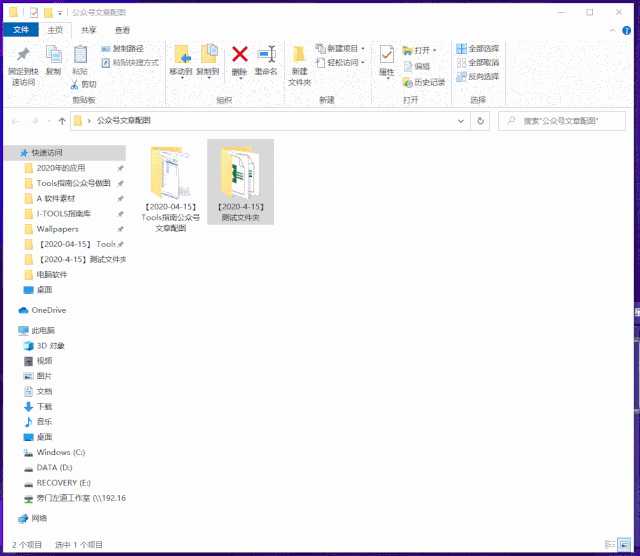Open the Easy access (轻松访问) dropdown
This screenshot has width=640, height=556.
coord(340,62)
